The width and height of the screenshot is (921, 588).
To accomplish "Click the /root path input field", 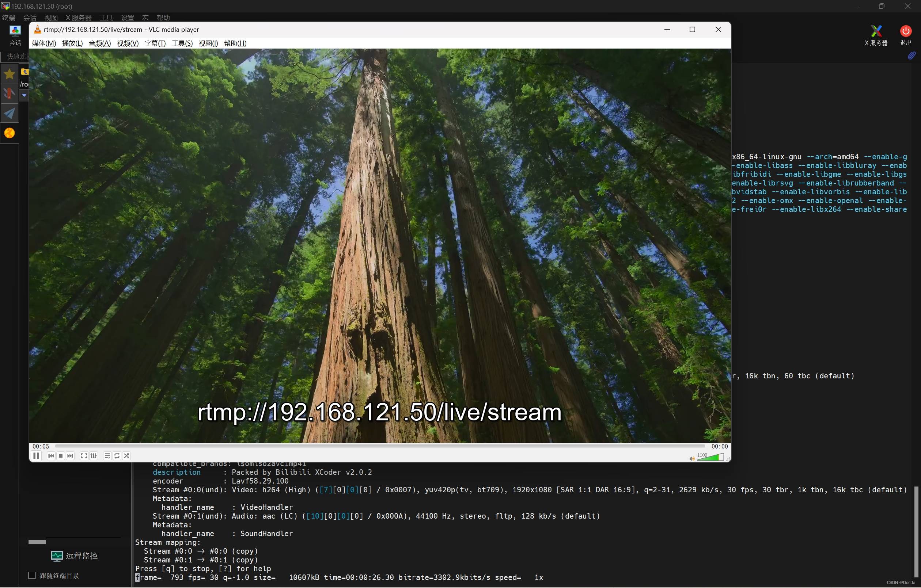I will 24,84.
